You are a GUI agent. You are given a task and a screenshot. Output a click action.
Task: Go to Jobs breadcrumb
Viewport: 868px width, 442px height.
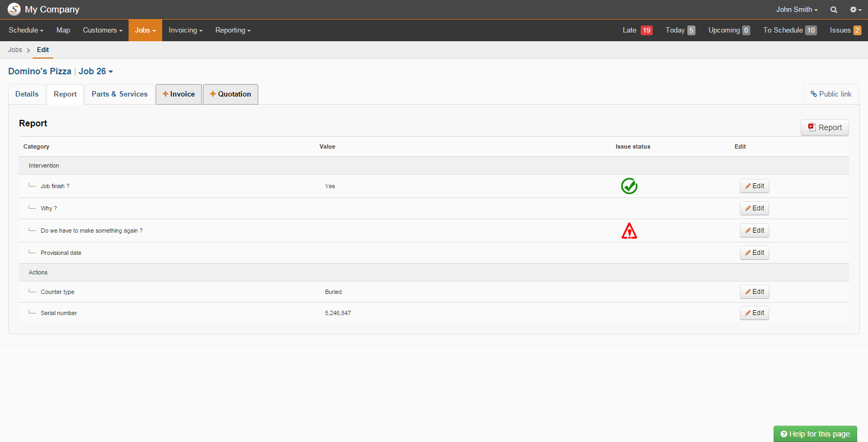15,50
